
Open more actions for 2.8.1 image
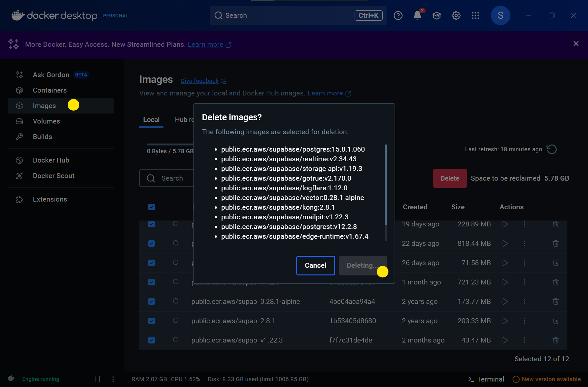[x=524, y=321]
